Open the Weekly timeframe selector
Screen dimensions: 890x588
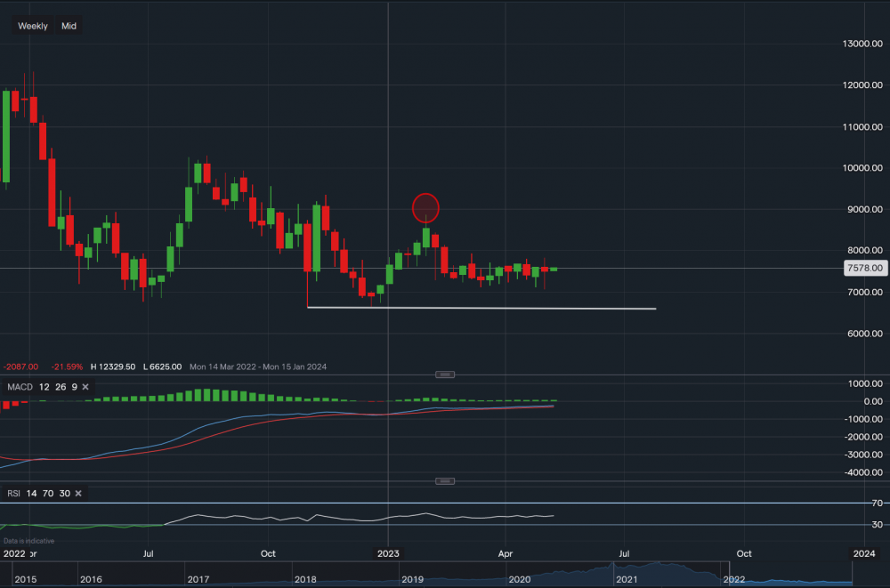point(33,26)
